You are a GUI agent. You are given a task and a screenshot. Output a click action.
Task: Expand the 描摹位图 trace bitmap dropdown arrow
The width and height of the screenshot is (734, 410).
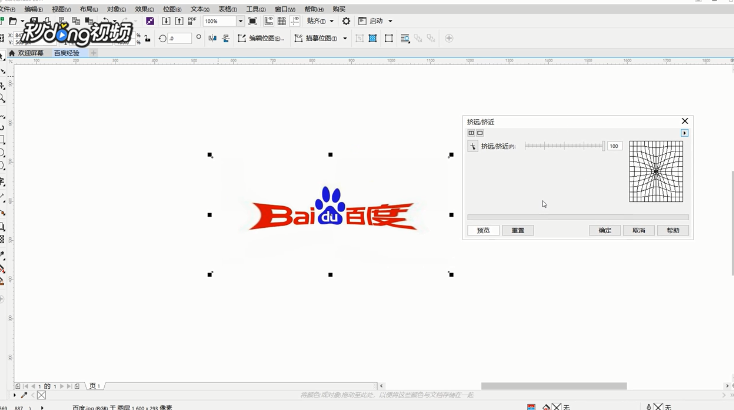345,38
